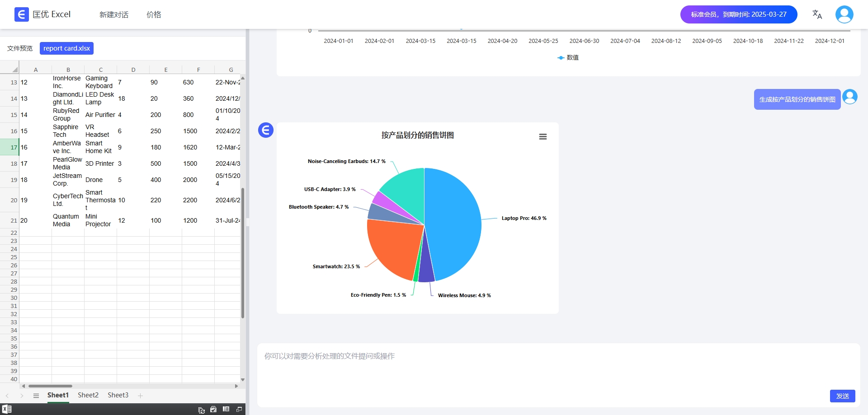
Task: Click the spreadsheet scroll-down arrow
Action: 243,380
